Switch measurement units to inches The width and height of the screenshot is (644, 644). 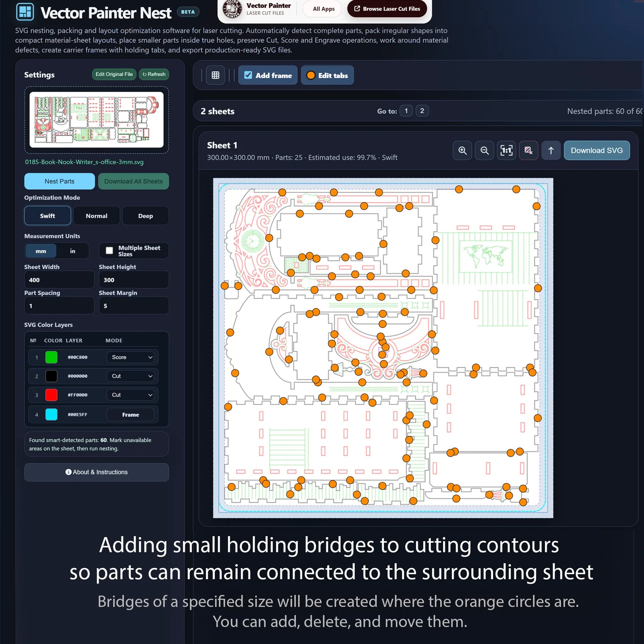click(73, 251)
